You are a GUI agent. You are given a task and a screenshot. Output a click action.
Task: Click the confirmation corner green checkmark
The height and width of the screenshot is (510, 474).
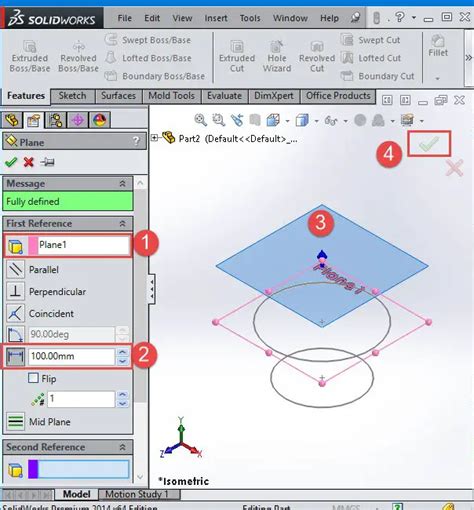429,144
